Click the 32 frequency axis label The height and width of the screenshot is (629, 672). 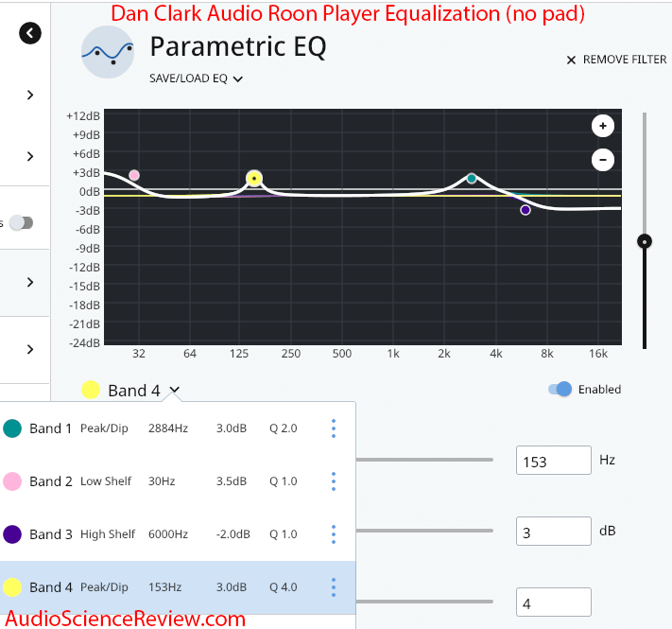(138, 354)
